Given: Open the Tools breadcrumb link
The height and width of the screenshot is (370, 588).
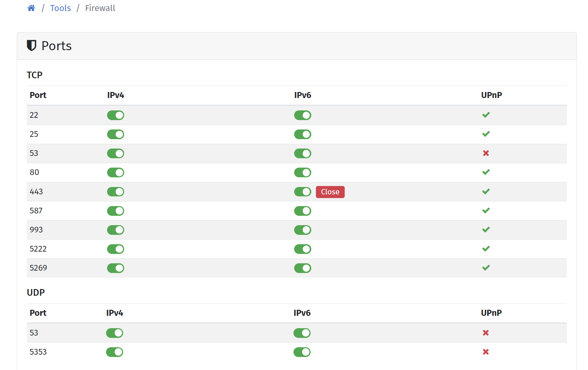Looking at the screenshot, I should (60, 8).
